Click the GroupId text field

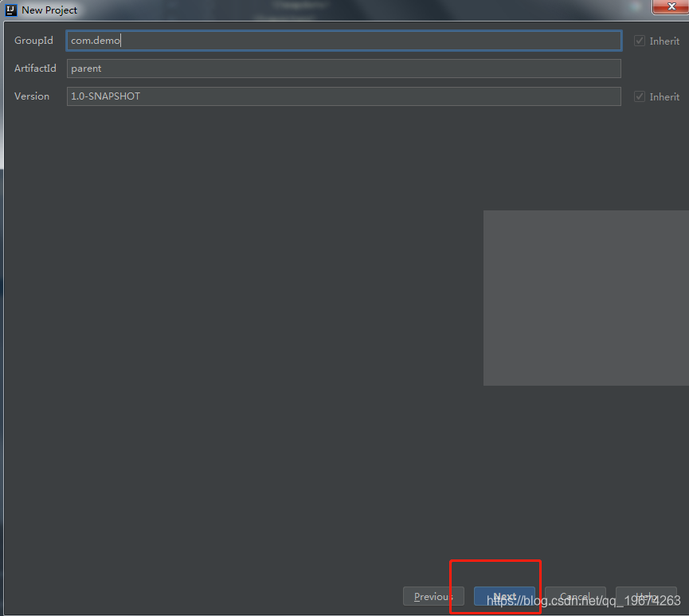click(x=343, y=41)
